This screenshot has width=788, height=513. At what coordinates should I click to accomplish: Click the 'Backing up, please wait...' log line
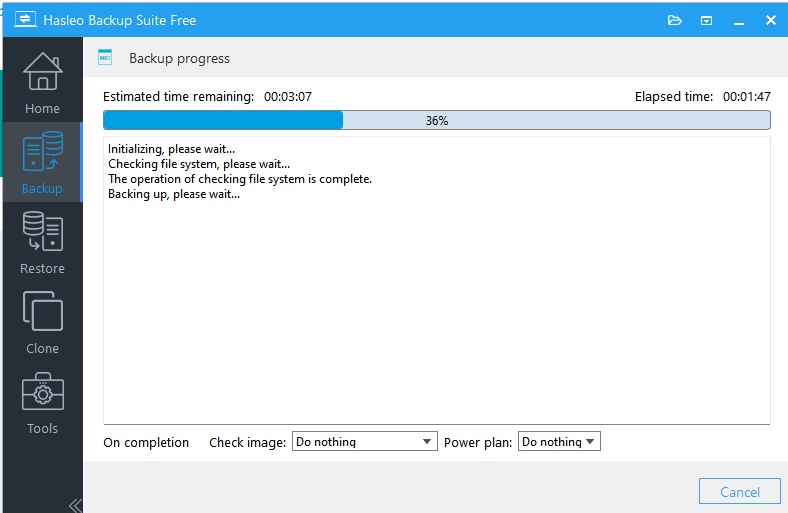174,194
